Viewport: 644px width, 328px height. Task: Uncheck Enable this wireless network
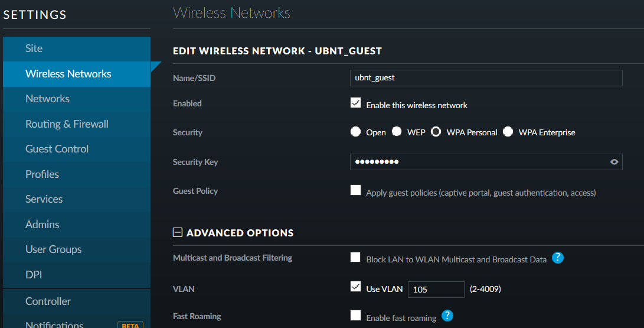tap(356, 103)
